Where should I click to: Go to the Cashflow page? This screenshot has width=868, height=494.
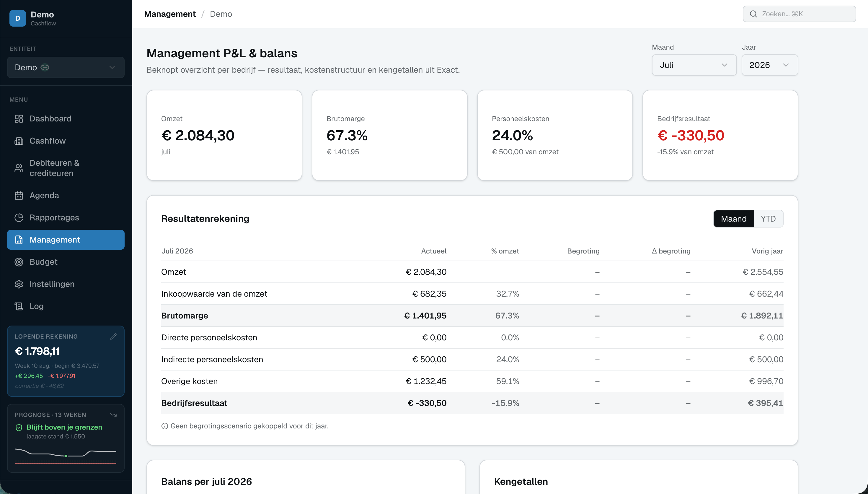point(66,141)
